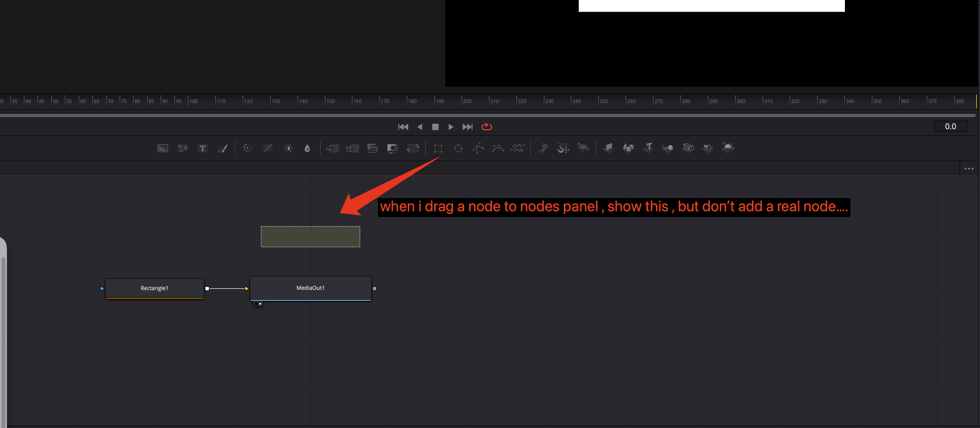The image size is (980, 428).
Task: Add a Renderer 3D node
Action: 728,148
